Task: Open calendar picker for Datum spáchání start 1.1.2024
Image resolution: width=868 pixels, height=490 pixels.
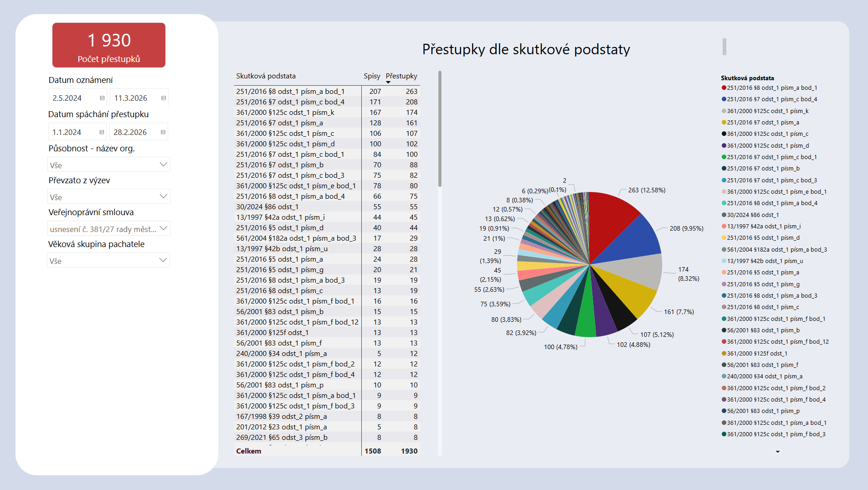Action: [x=102, y=132]
